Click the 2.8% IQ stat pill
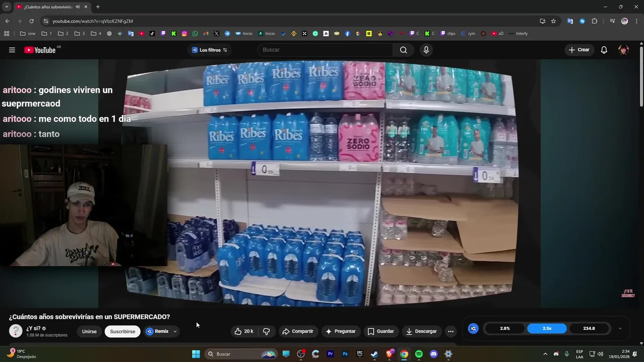644x362 pixels. click(505, 328)
